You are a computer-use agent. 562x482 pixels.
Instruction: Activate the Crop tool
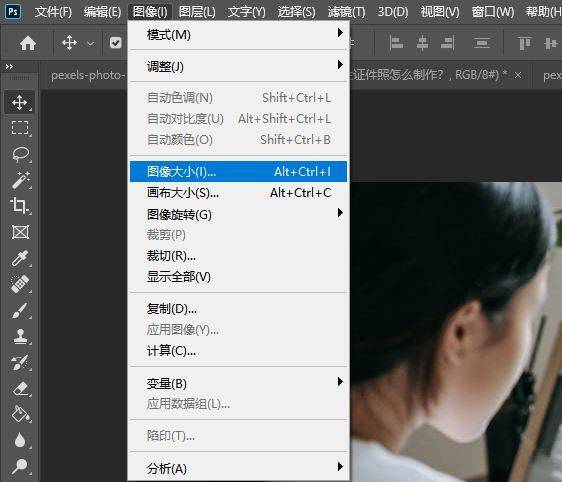20,206
